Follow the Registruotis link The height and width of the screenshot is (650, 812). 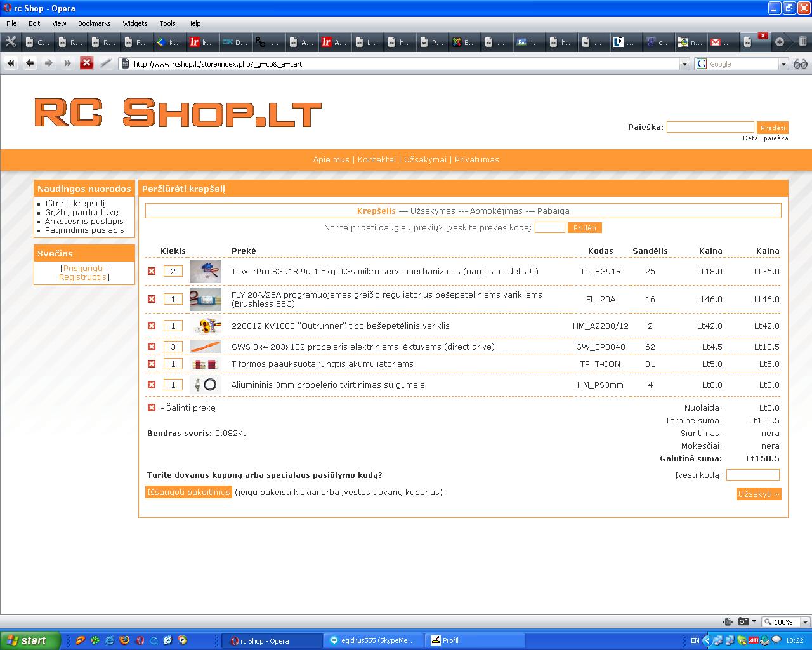click(x=82, y=277)
